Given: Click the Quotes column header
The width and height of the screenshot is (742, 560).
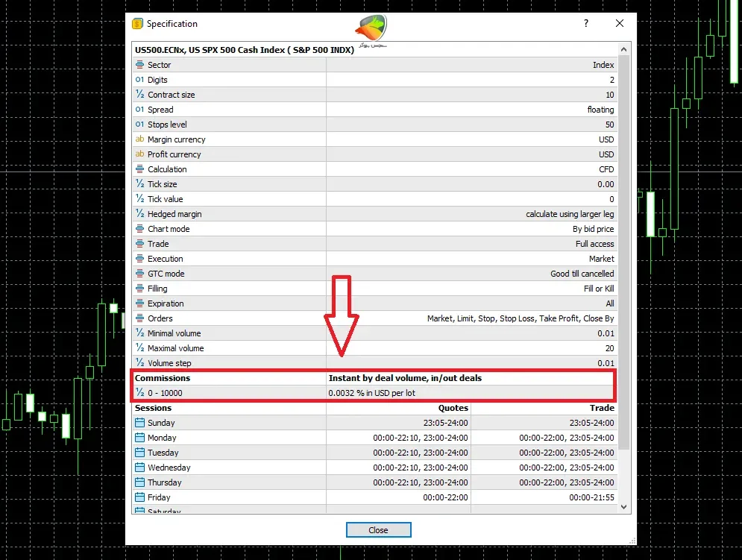Looking at the screenshot, I should pos(453,408).
